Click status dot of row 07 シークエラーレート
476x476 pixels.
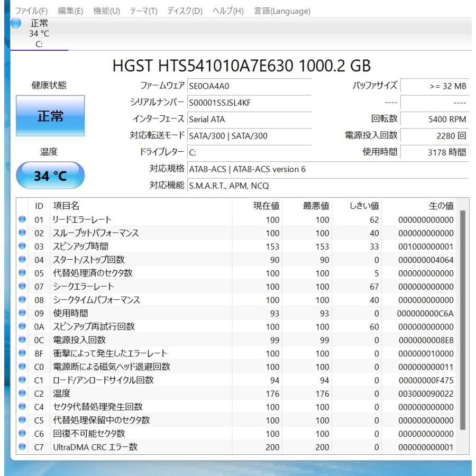[x=22, y=286]
